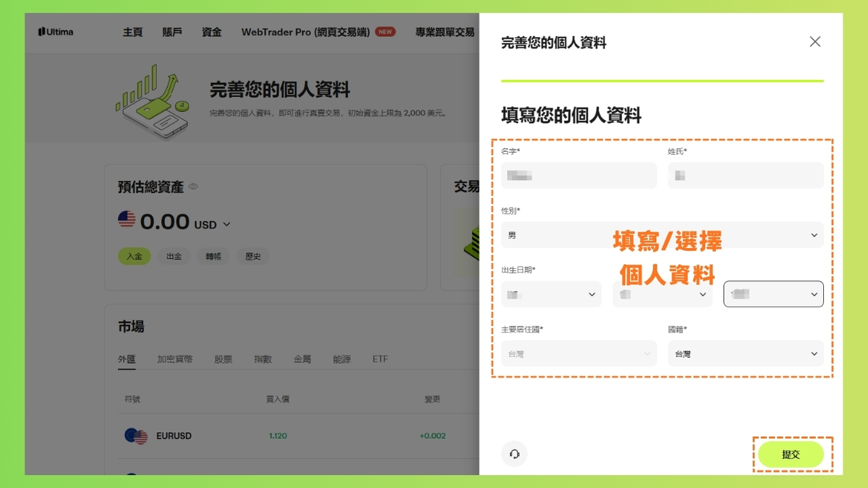
Task: Click the 1.120 buy price value
Action: click(x=278, y=436)
